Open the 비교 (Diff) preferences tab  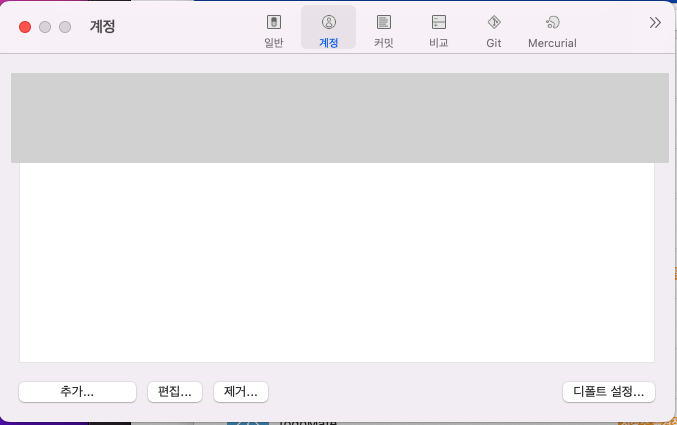click(x=439, y=30)
